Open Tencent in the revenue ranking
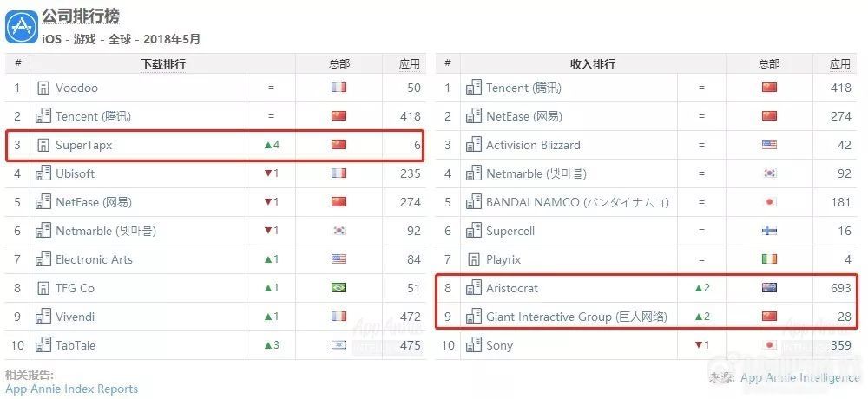The width and height of the screenshot is (868, 399). click(x=523, y=88)
